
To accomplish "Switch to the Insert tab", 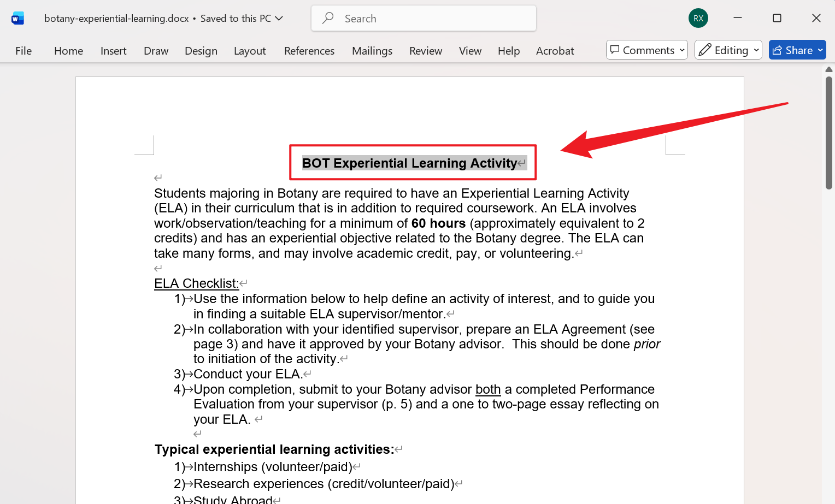I will coord(114,51).
